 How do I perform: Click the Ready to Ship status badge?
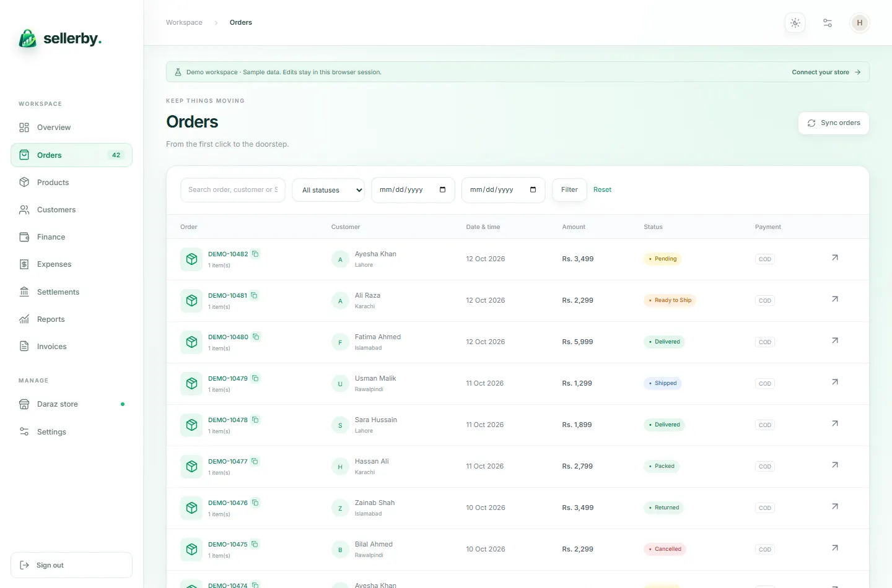click(x=670, y=300)
